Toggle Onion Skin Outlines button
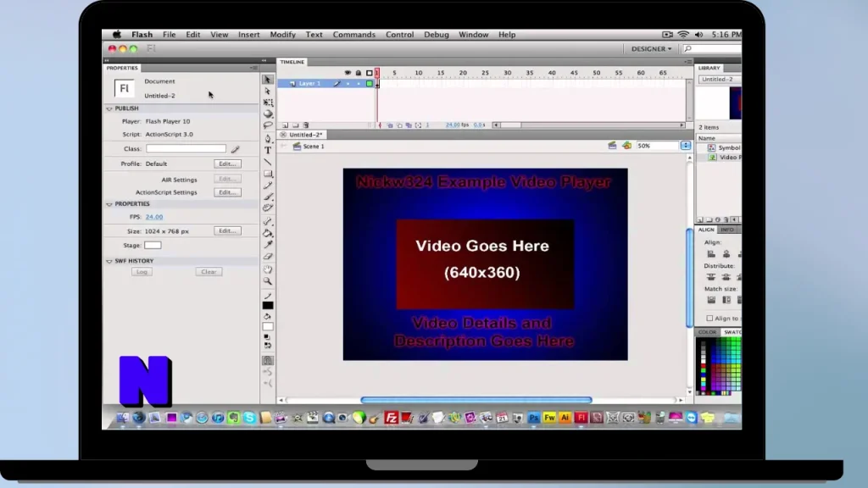Image resolution: width=868 pixels, height=488 pixels. click(x=399, y=125)
